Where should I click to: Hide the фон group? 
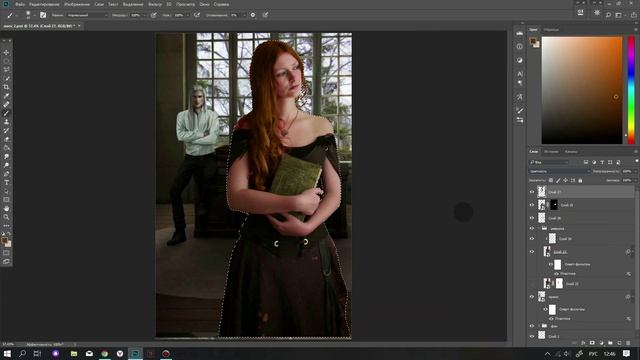[x=532, y=326]
